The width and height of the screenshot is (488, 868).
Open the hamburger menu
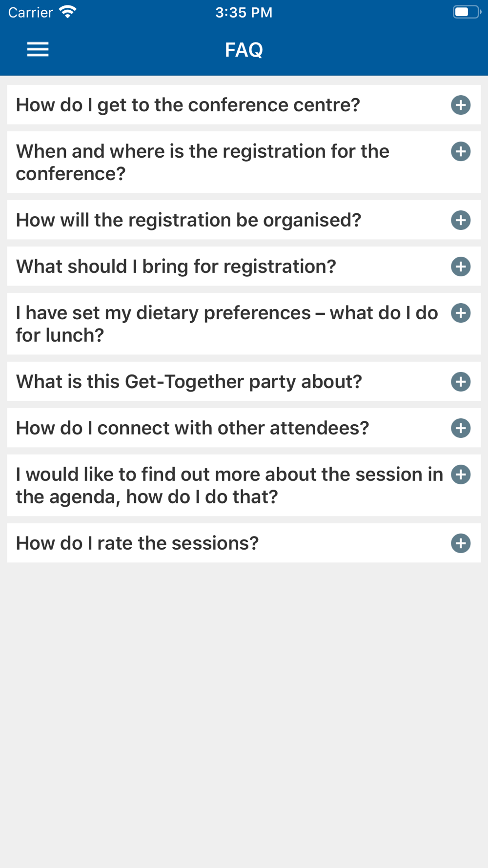38,49
